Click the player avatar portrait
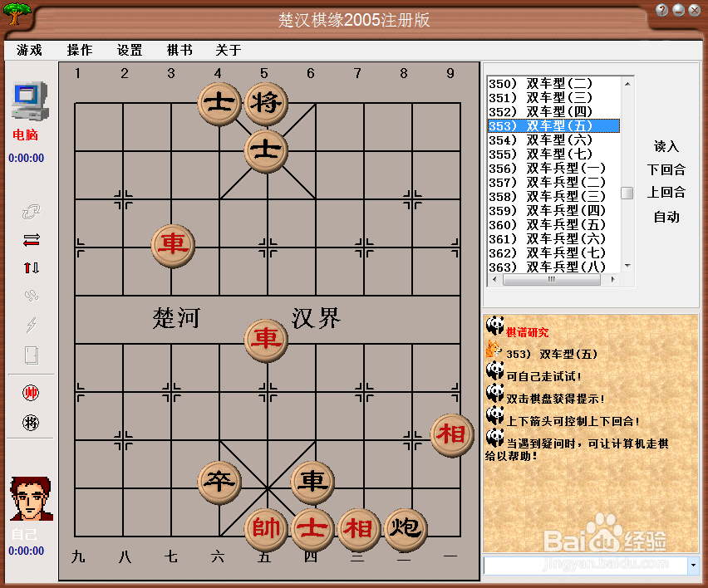This screenshot has height=588, width=708. 31,498
